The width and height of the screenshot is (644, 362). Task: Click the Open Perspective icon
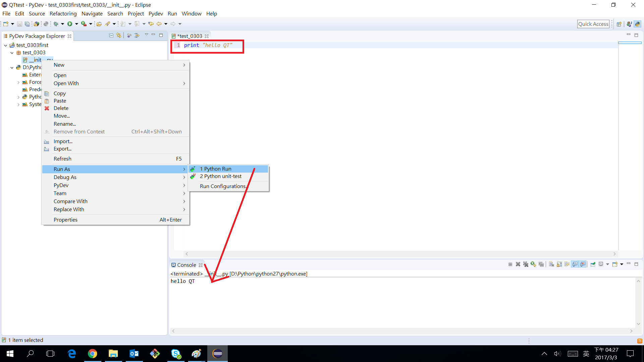tap(619, 24)
